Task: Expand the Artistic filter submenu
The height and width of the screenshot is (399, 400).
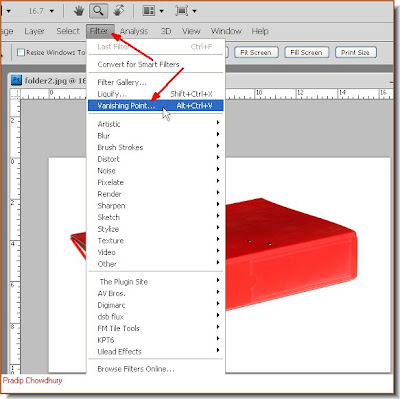Action: 155,124
